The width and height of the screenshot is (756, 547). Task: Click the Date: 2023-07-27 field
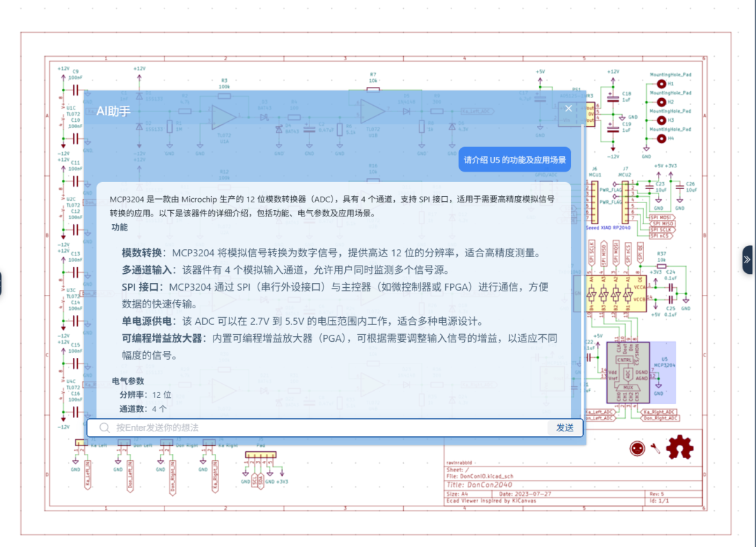tap(525, 494)
